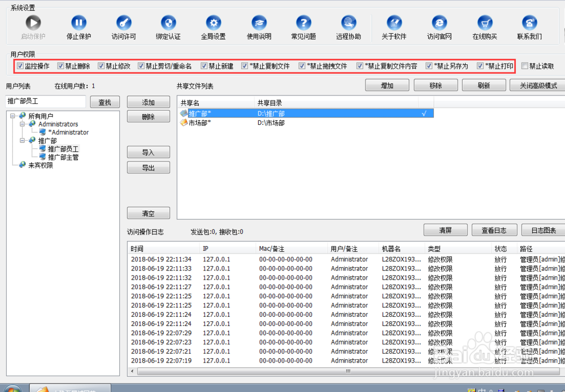Launch 远程协助 globe icon

pos(349,23)
